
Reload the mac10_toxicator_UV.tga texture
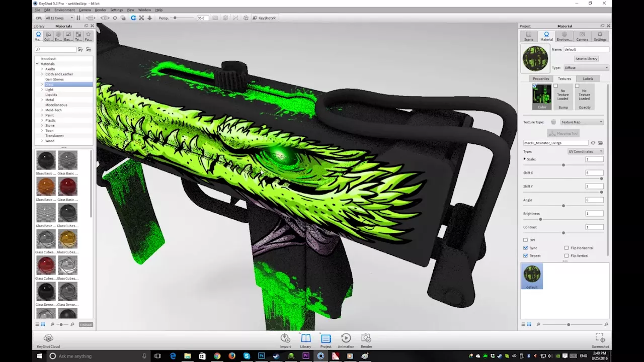(x=593, y=143)
